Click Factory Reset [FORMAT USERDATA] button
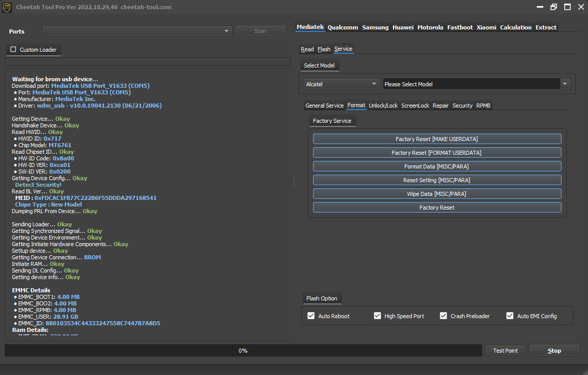The image size is (588, 375). [x=437, y=153]
